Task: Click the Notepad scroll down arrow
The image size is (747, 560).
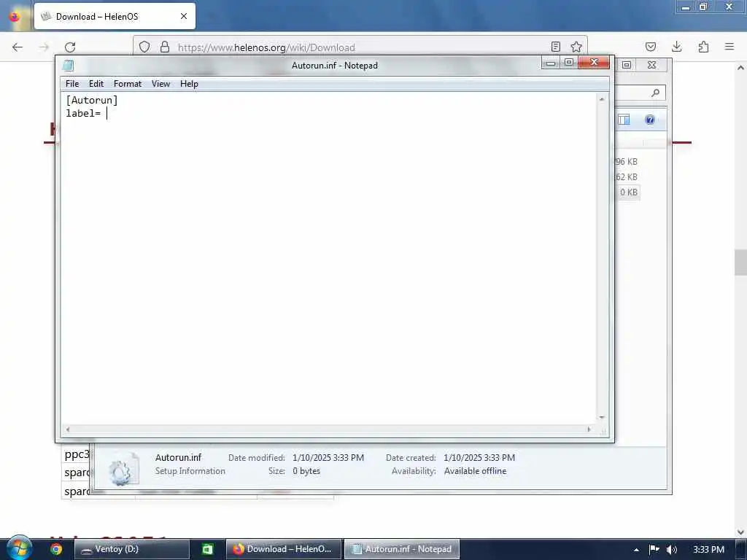Action: tap(602, 418)
